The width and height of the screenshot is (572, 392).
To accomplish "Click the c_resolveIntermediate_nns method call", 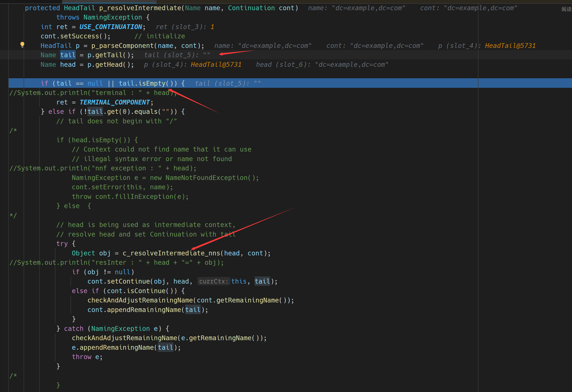I will pyautogui.click(x=171, y=253).
